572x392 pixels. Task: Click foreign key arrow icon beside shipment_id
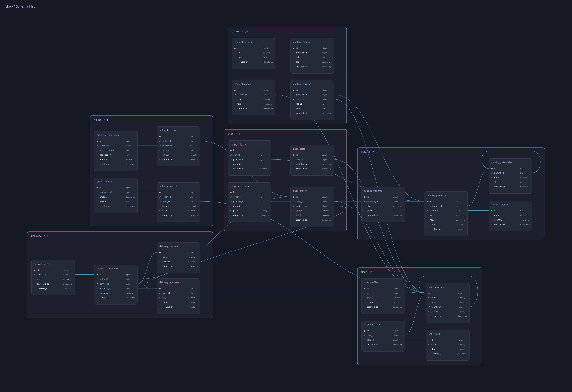(x=34, y=275)
